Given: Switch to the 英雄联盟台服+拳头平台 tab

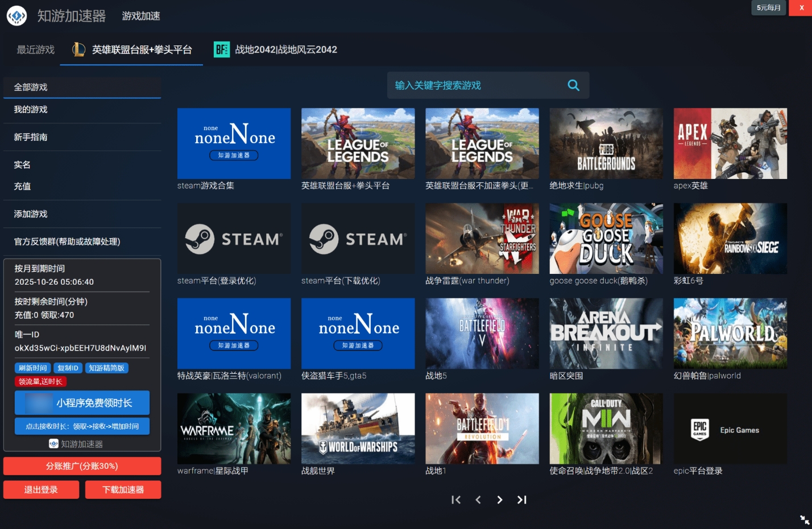Looking at the screenshot, I should [131, 50].
